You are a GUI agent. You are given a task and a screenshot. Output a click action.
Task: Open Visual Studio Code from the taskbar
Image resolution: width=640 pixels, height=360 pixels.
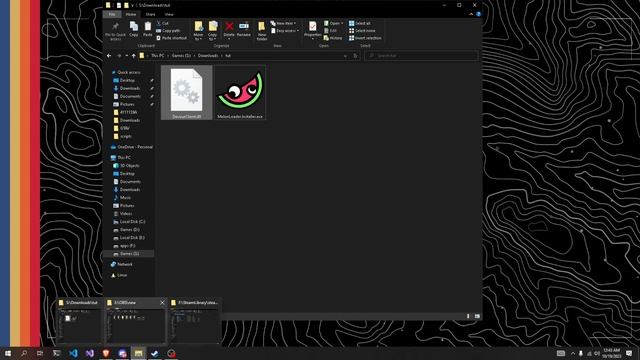pos(73,353)
